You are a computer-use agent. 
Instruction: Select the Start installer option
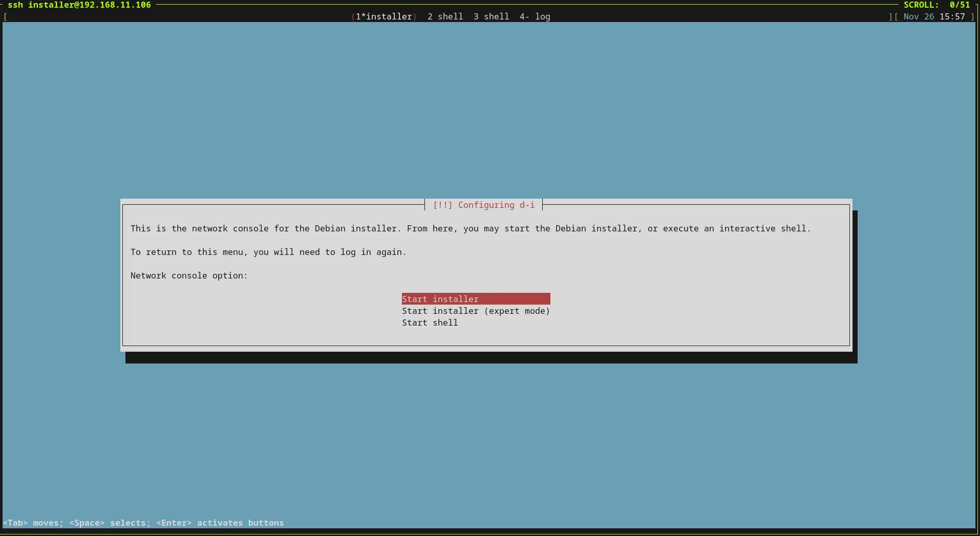tap(476, 299)
